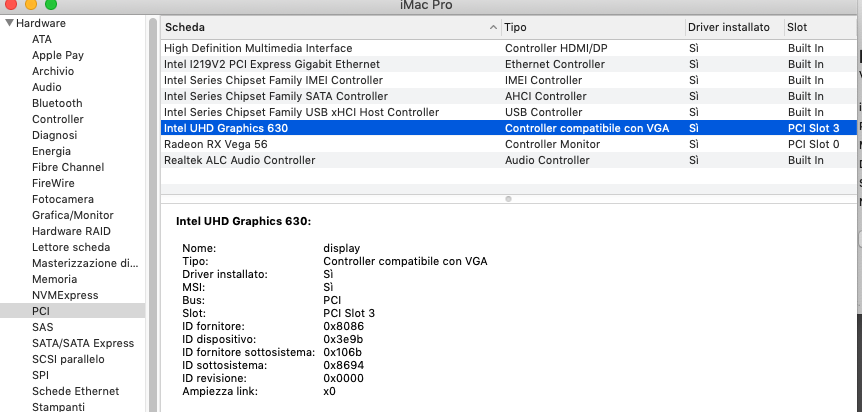
Task: Click the green zoom window button
Action: click(x=51, y=4)
